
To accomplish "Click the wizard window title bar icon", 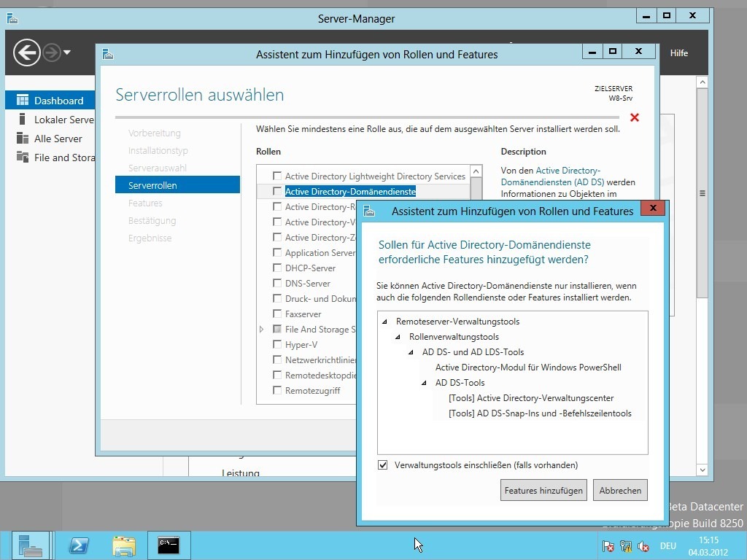I will pos(108,54).
